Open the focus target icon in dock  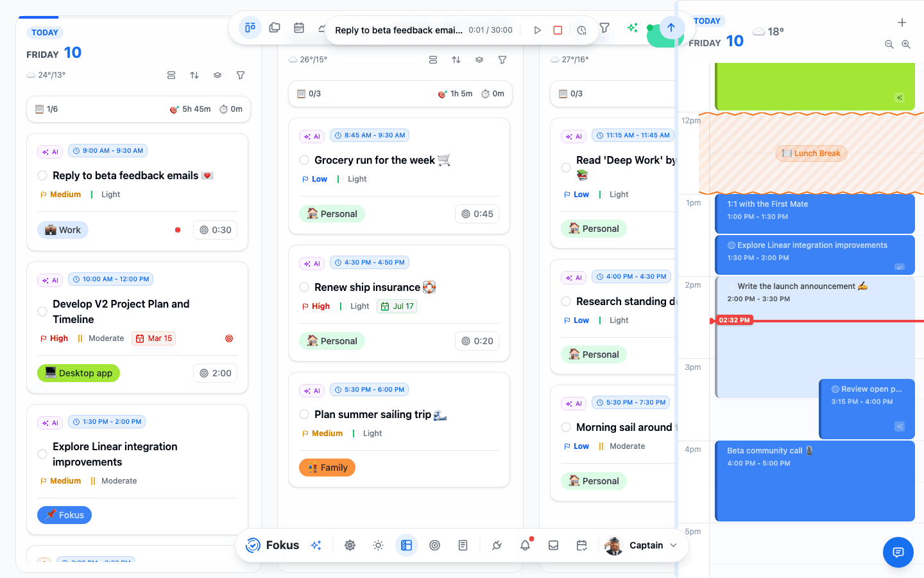tap(434, 545)
